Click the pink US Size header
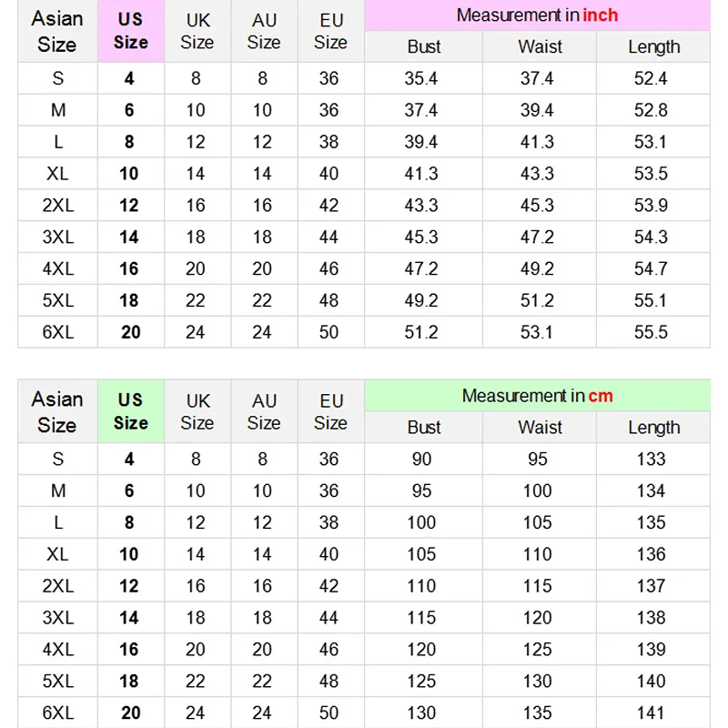728x728 pixels. (x=130, y=31)
